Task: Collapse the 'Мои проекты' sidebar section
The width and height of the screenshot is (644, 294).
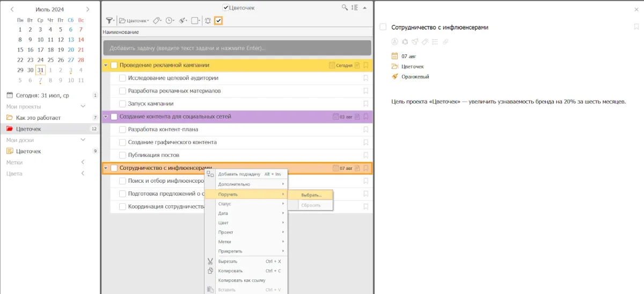Action: [83, 106]
